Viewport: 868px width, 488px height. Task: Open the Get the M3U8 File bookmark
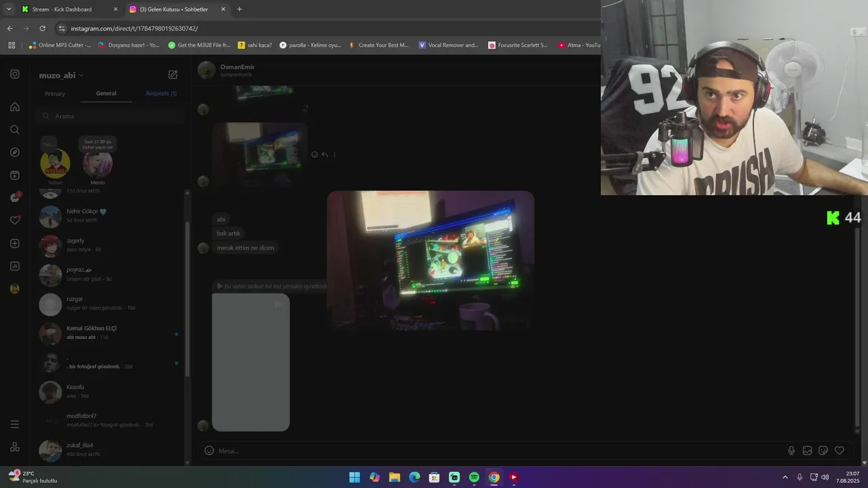199,45
